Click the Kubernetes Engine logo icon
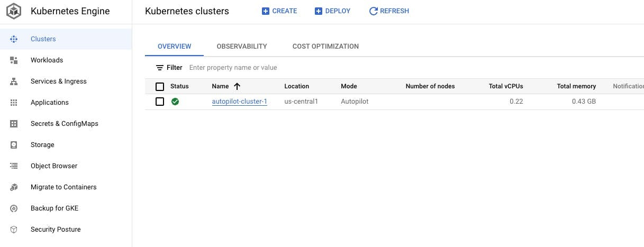Screen dimensions: 644x247 click(14, 11)
